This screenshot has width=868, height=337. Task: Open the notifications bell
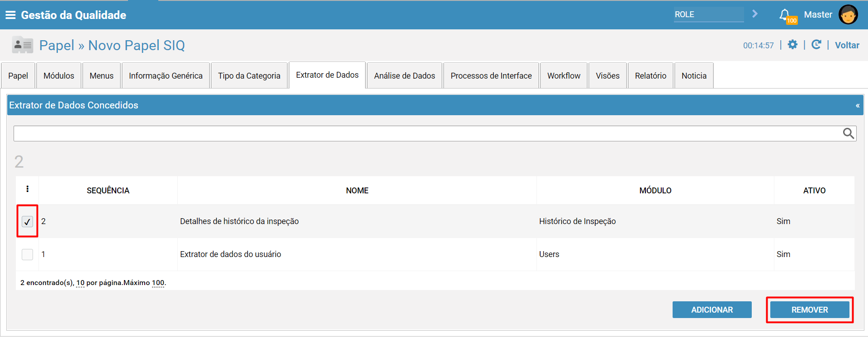coord(785,15)
